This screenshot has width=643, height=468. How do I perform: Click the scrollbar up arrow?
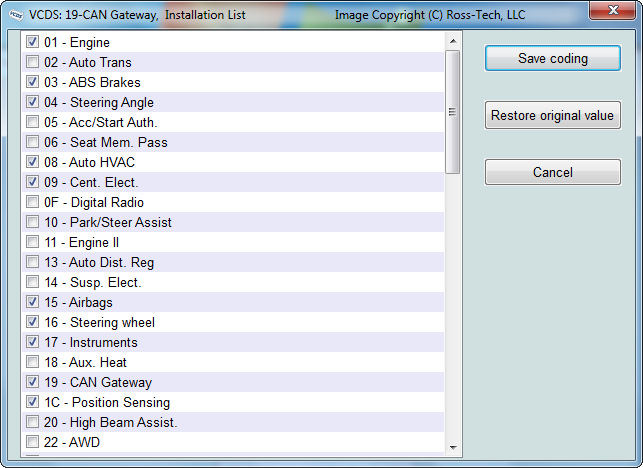453,41
